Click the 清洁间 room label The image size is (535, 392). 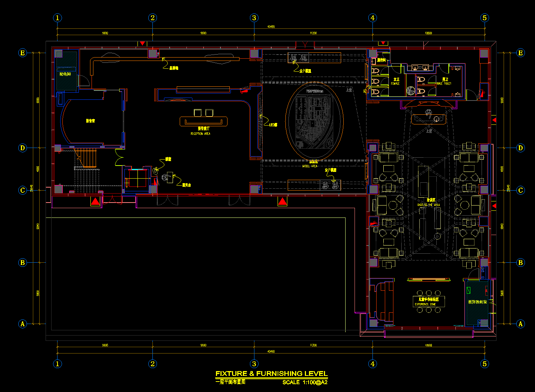click(381, 60)
